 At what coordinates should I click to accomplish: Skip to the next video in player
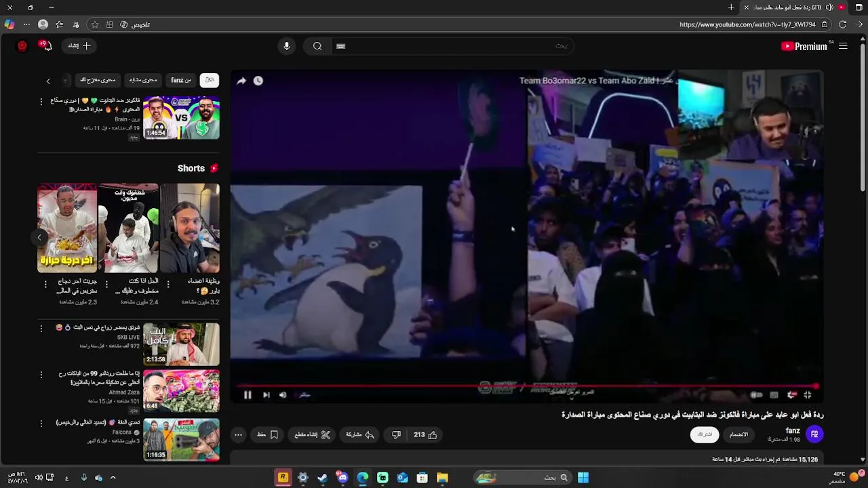pyautogui.click(x=266, y=395)
